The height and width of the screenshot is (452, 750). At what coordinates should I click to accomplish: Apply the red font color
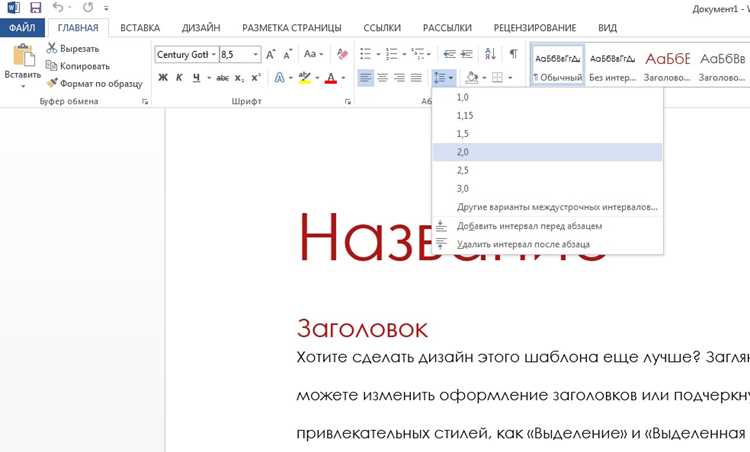331,77
